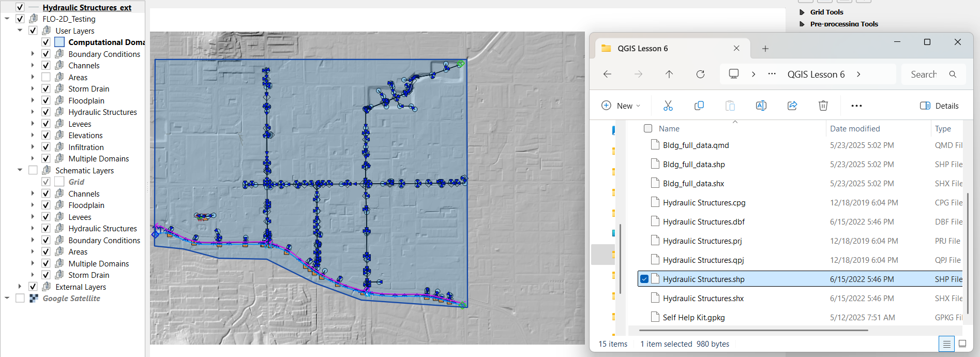Image resolution: width=980 pixels, height=357 pixels.
Task: Click the Copy icon in Explorer toolbar
Action: pyautogui.click(x=699, y=106)
